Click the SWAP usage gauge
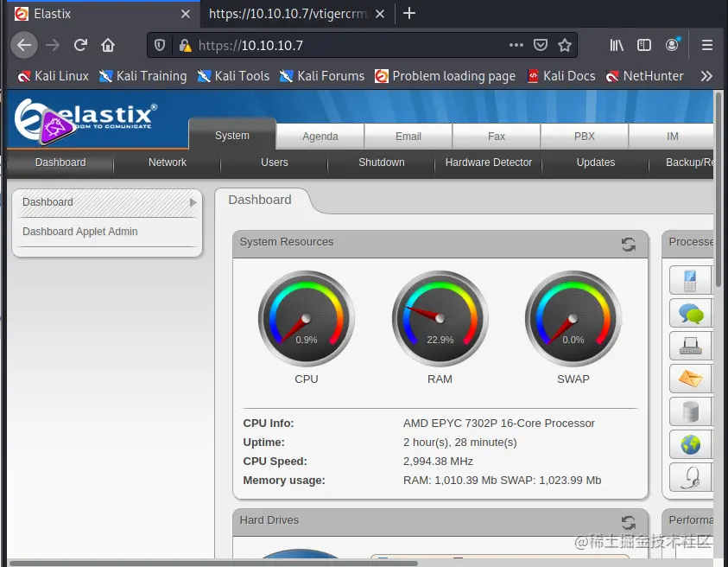The height and width of the screenshot is (567, 728). (573, 319)
